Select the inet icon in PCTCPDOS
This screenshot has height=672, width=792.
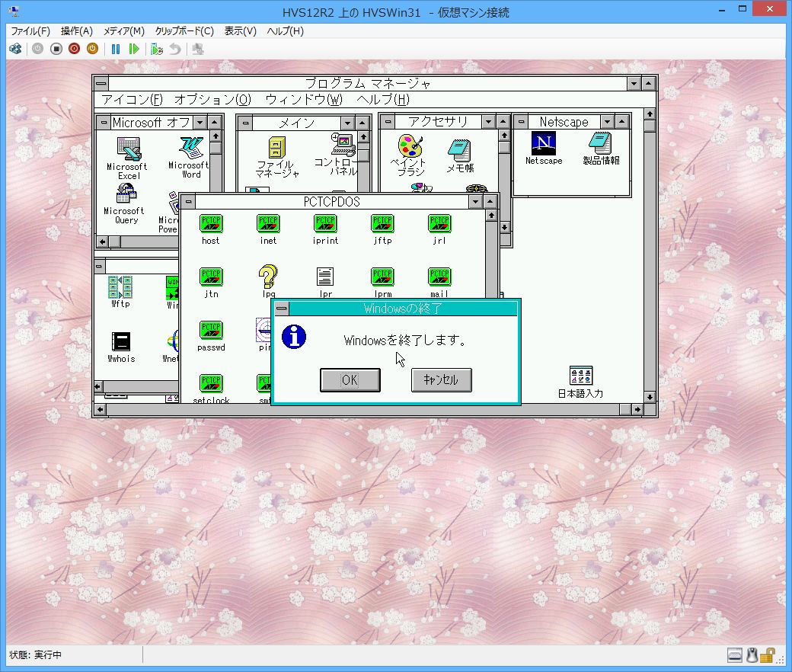268,230
